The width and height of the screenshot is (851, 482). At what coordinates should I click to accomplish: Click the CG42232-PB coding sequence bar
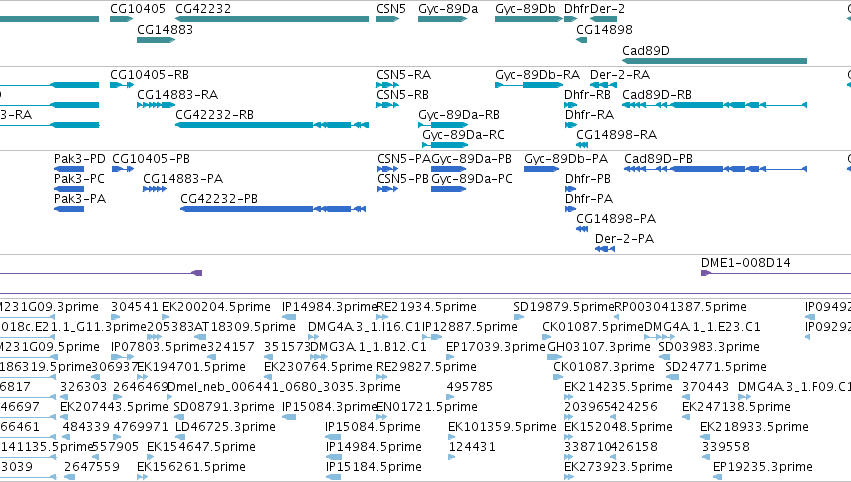273,209
